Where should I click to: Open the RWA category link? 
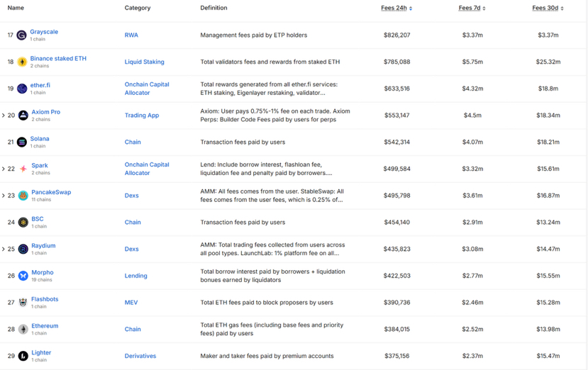[131, 35]
